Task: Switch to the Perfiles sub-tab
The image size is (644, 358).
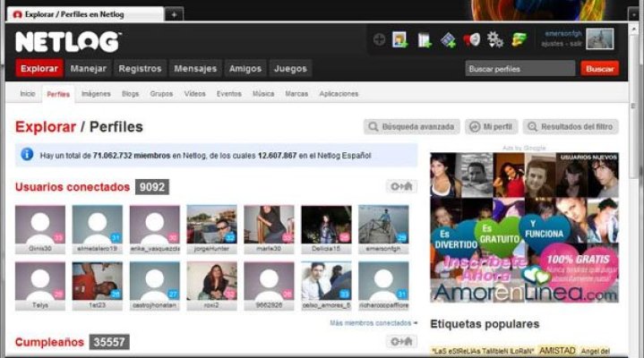Action: click(x=58, y=95)
